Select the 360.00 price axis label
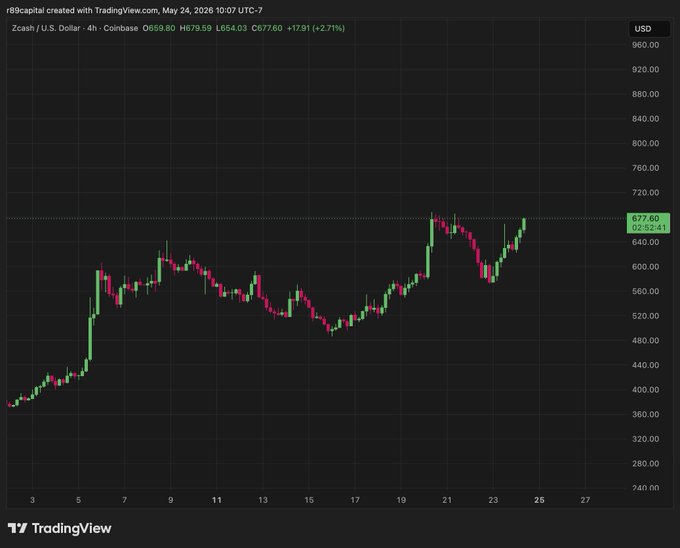This screenshot has height=548, width=680. point(645,414)
